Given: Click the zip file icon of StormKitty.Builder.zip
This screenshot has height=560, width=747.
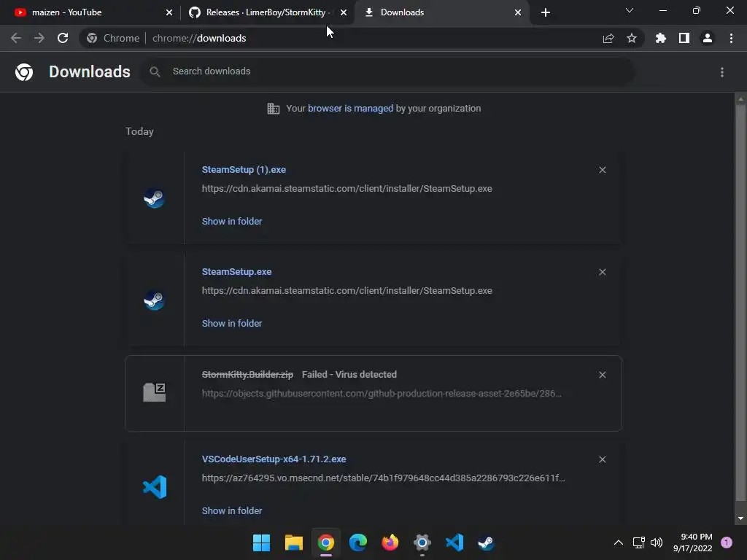Looking at the screenshot, I should 155,393.
